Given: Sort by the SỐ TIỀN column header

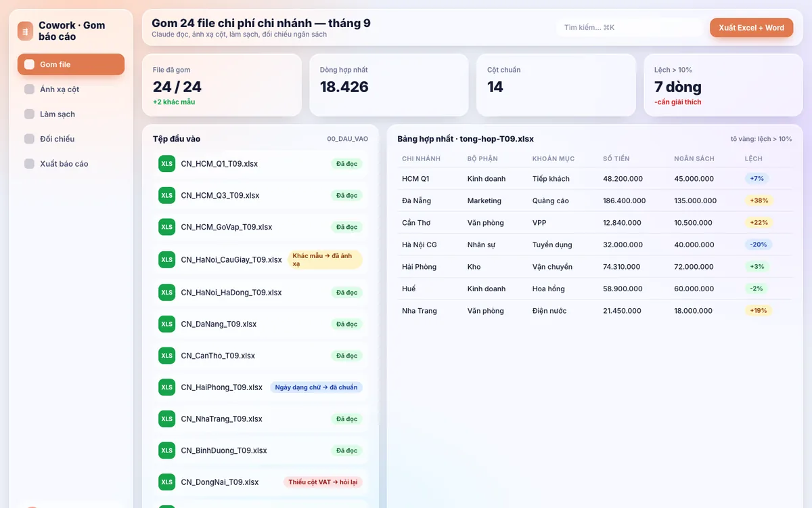Looking at the screenshot, I should coord(616,158).
